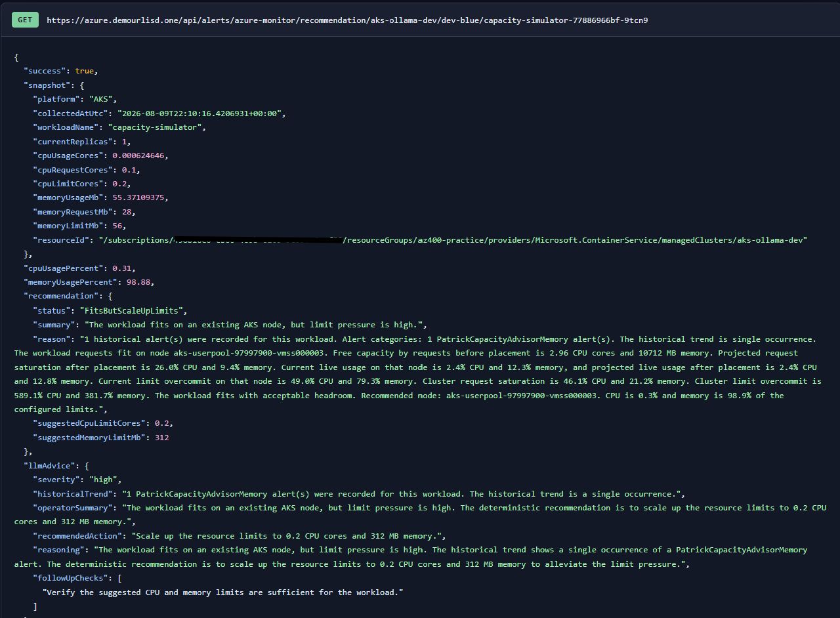Click the "cpuLimitCores" key
Viewport: 840px width, 618px height.
click(x=68, y=184)
